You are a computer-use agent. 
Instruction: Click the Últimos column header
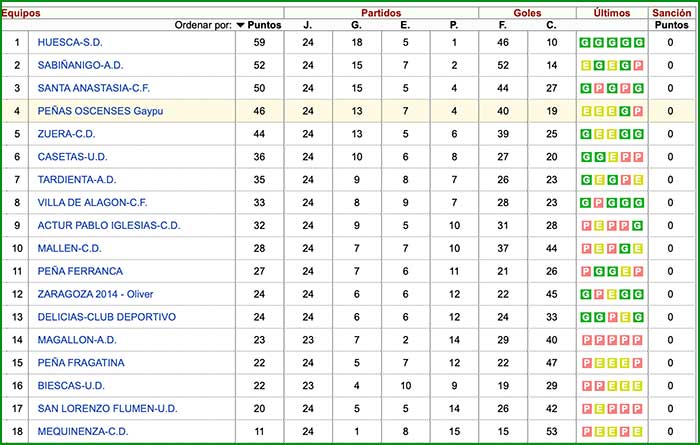(x=611, y=12)
